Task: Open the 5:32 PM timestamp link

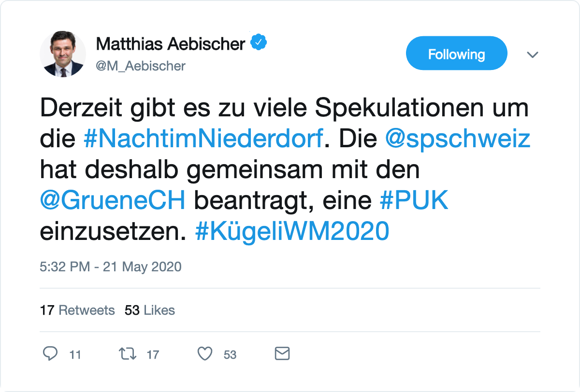Action: pyautogui.click(x=111, y=266)
